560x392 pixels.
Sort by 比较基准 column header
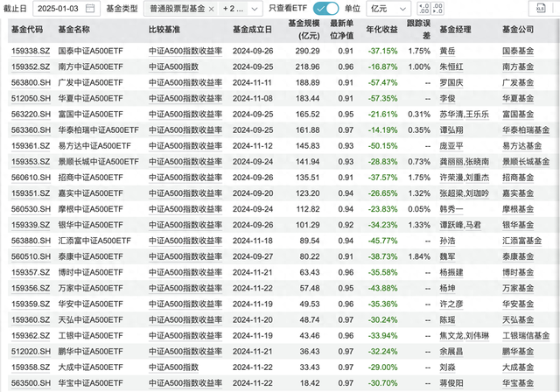(164, 30)
